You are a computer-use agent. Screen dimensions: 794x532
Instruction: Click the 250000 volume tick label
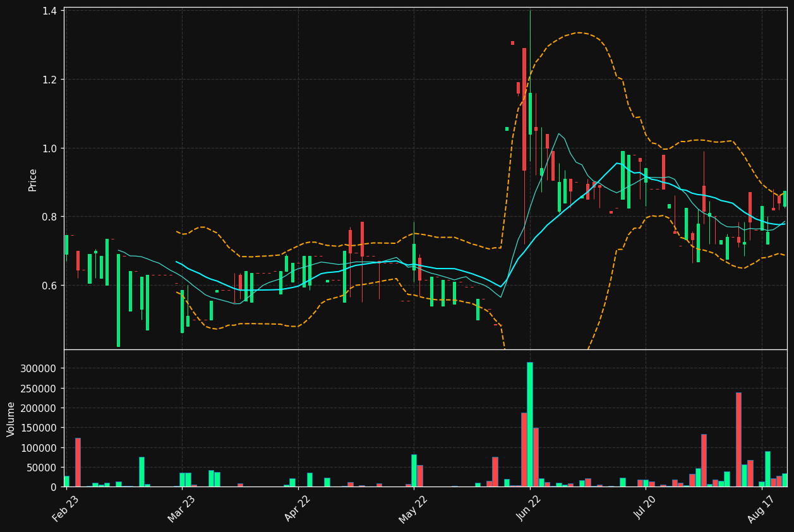[x=39, y=388]
